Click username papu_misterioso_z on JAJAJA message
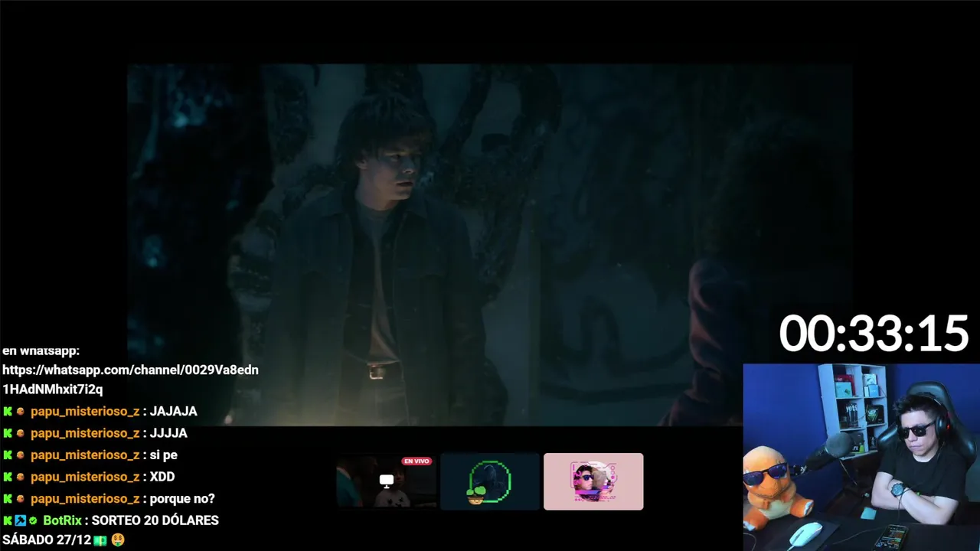980x551 pixels. coord(85,411)
